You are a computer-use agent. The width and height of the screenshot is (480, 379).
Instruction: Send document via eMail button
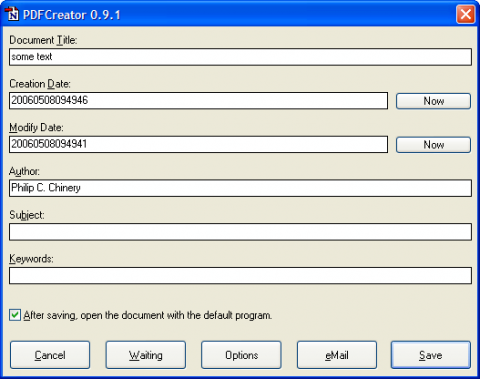[337, 355]
